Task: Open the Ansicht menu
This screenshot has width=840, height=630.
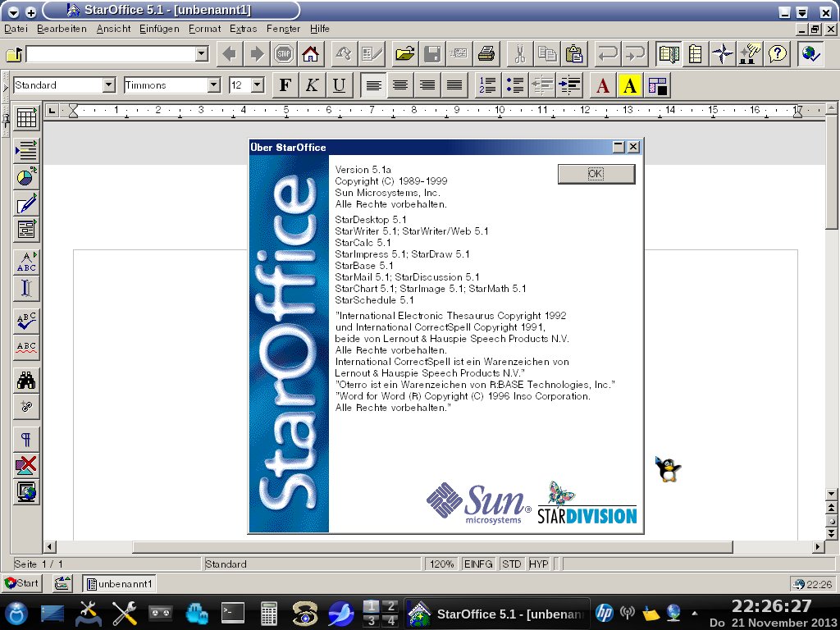Action: click(x=113, y=29)
